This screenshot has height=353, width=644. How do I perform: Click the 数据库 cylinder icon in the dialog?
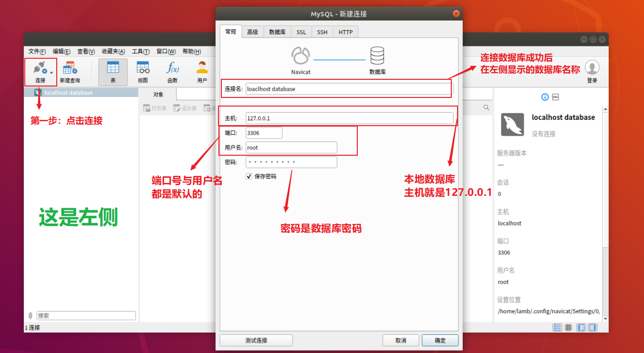pos(377,56)
